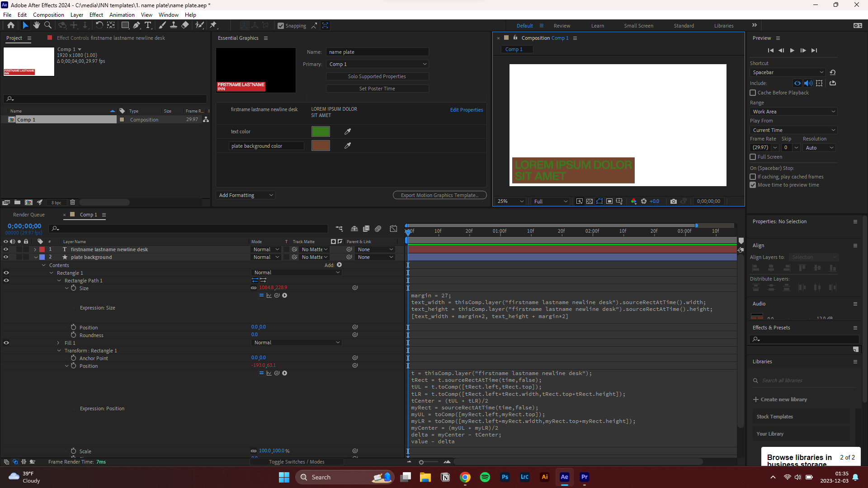Select the Rectangle tool
The image size is (868, 488).
pyautogui.click(x=125, y=25)
